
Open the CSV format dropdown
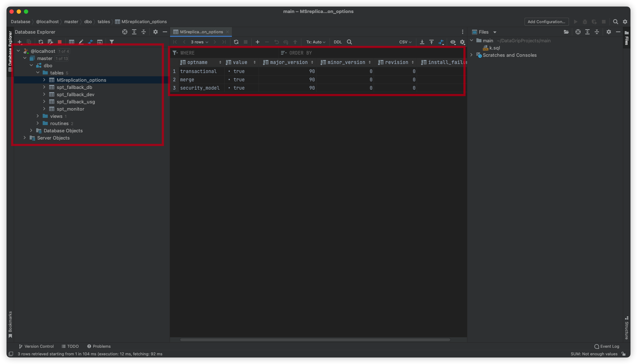click(404, 42)
